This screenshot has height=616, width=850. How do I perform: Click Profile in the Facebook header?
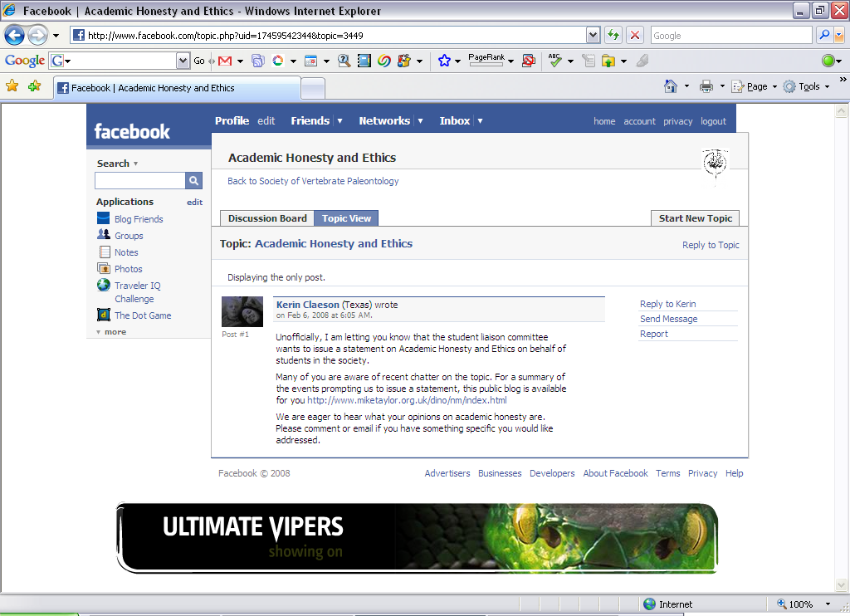click(x=232, y=121)
